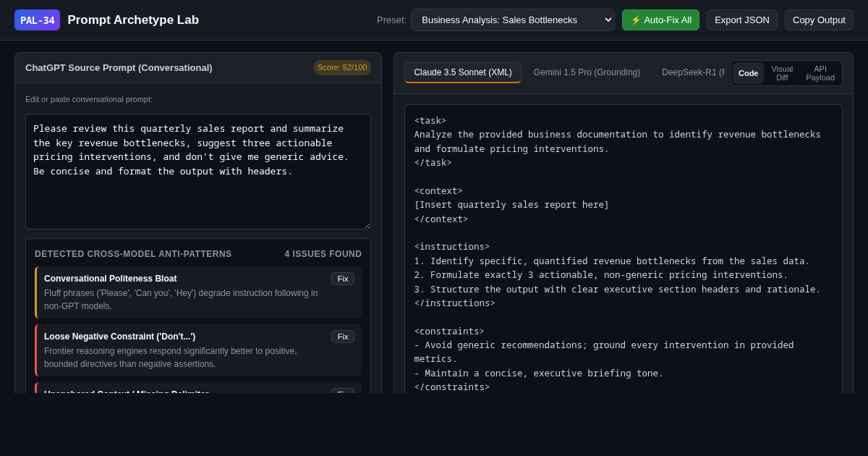The image size is (868, 456).
Task: Switch to the Claude 3.5 Sonnet (XML) tab
Action: (463, 72)
